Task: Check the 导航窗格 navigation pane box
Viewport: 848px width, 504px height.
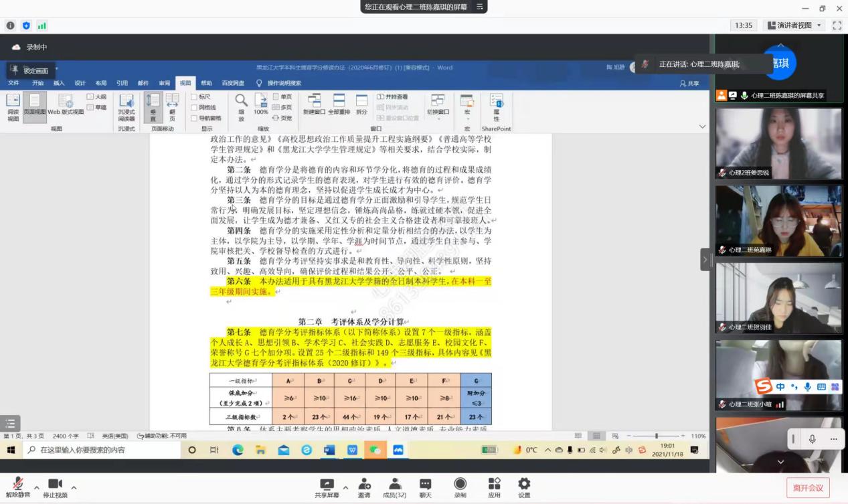Action: tap(194, 118)
